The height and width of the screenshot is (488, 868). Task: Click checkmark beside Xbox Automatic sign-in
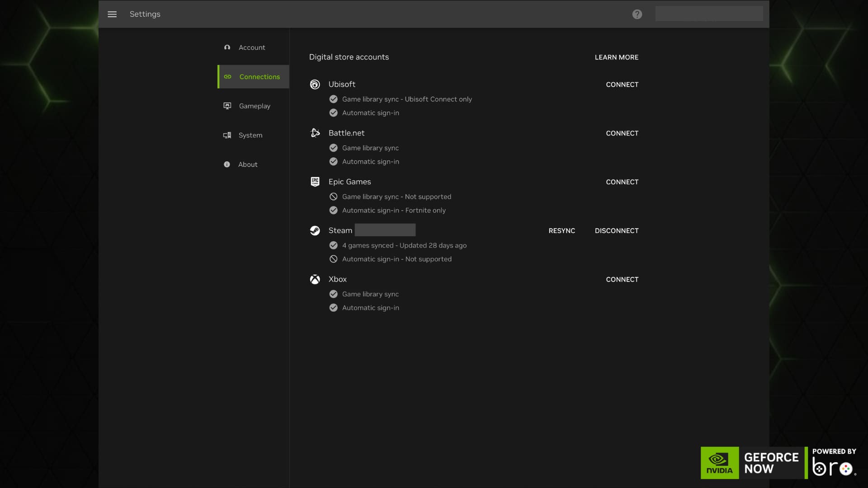[334, 308]
